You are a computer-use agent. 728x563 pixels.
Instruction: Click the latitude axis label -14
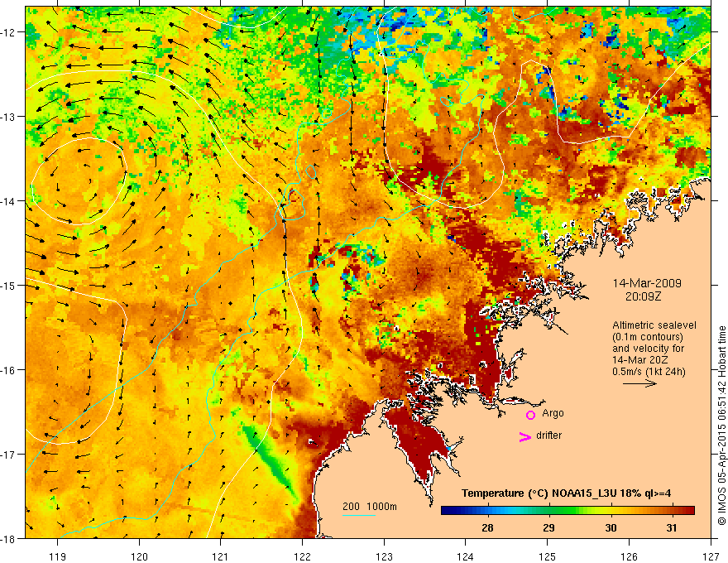8,201
